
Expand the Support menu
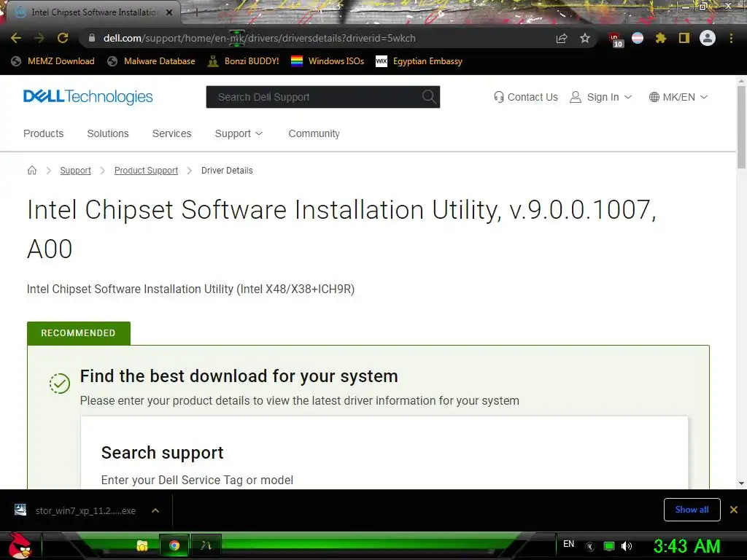239,133
